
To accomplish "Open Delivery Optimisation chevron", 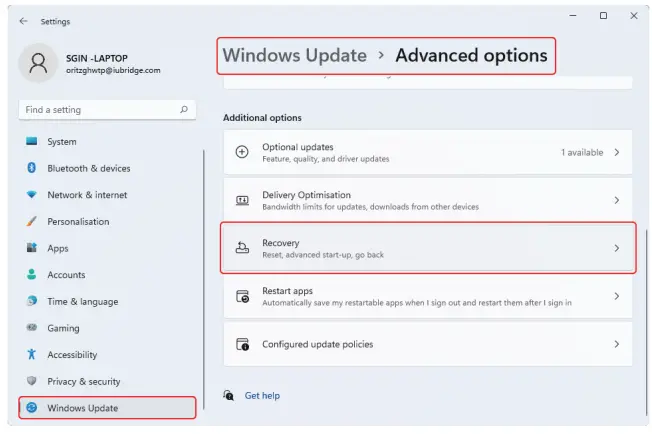I will click(x=617, y=200).
